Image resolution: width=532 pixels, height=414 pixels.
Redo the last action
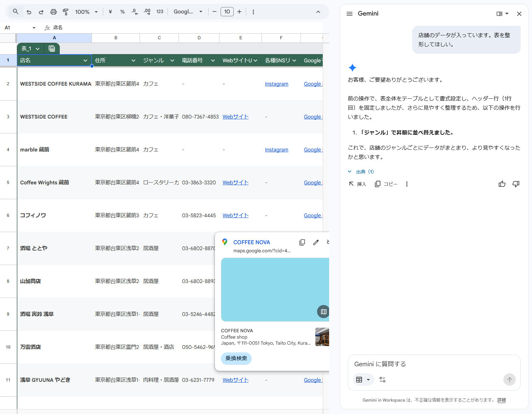coord(41,12)
